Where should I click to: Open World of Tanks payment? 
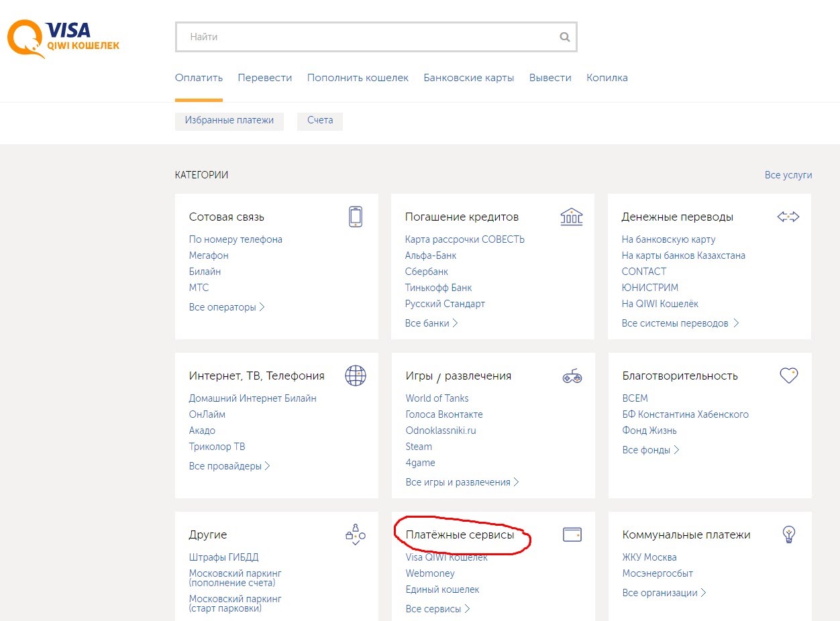[437, 398]
